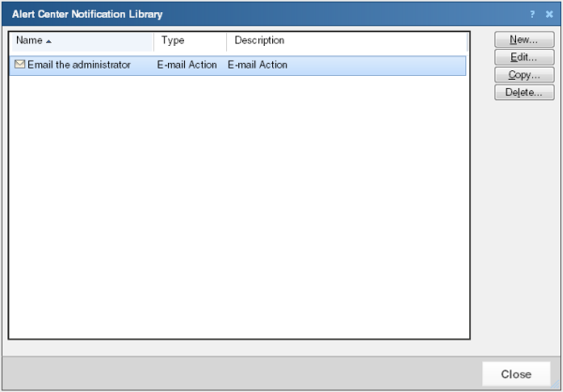Duplicate the selected notification with Copy...
The image size is (563, 392).
(525, 75)
